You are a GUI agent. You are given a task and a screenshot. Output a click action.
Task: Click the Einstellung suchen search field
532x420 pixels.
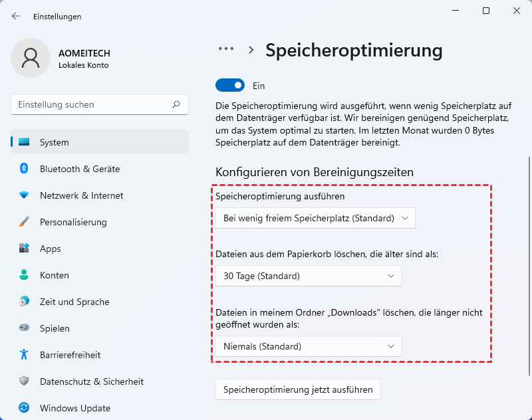click(x=93, y=104)
